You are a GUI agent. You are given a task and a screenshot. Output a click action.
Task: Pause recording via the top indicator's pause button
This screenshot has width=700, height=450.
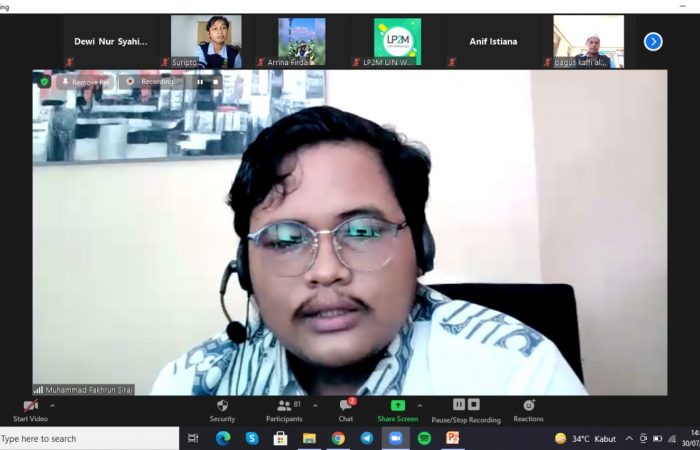click(x=199, y=82)
